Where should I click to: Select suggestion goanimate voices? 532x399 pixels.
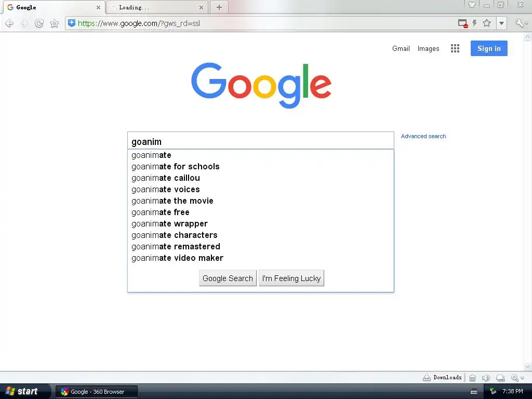tap(261, 189)
